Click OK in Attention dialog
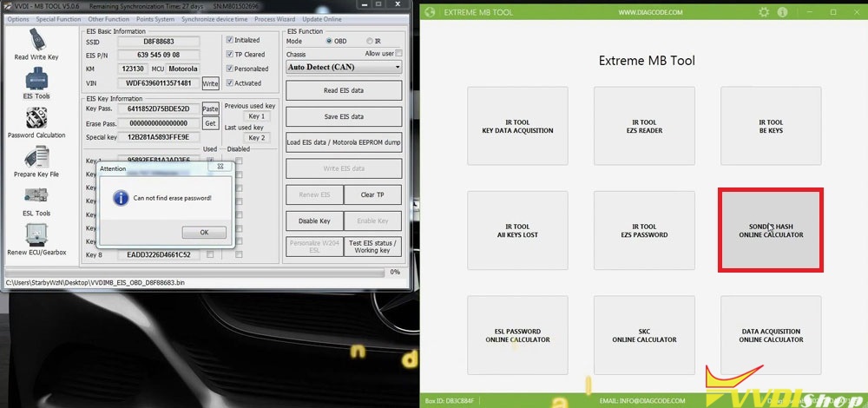868x408 pixels. tap(204, 233)
